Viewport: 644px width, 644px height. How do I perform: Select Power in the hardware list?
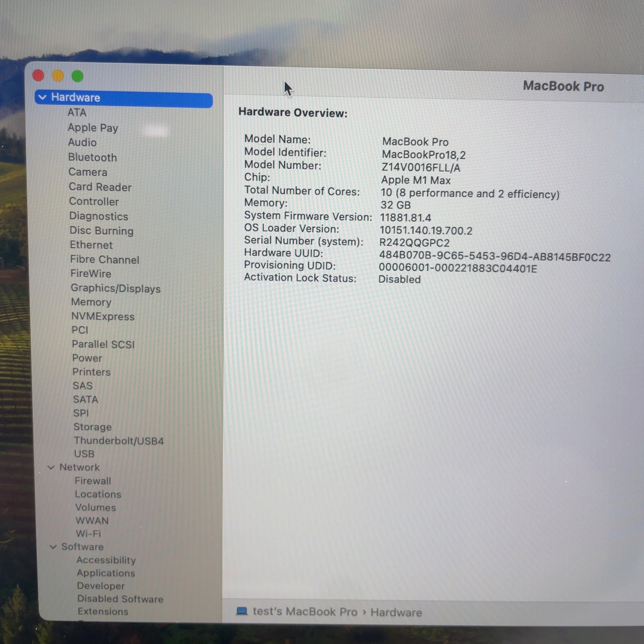pos(87,358)
